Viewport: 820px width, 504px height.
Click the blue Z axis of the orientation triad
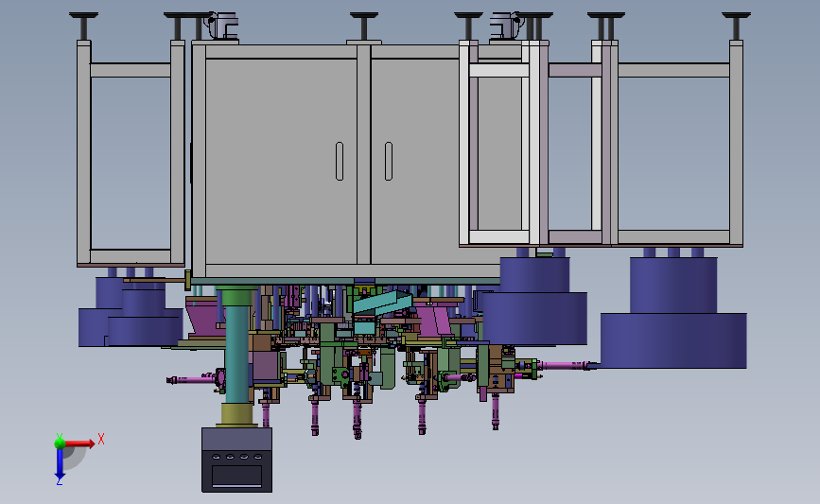pos(60,464)
